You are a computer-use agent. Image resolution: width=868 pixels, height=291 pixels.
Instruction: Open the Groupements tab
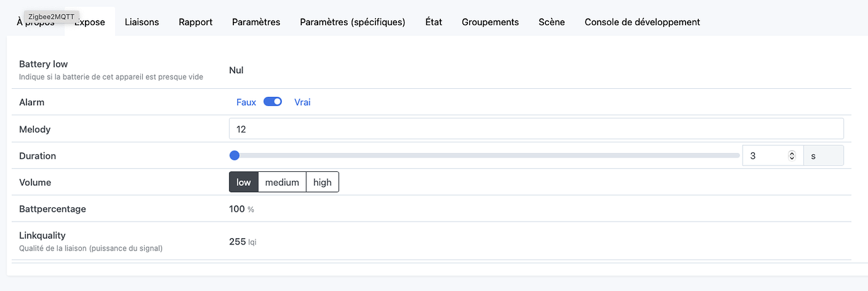coord(490,21)
